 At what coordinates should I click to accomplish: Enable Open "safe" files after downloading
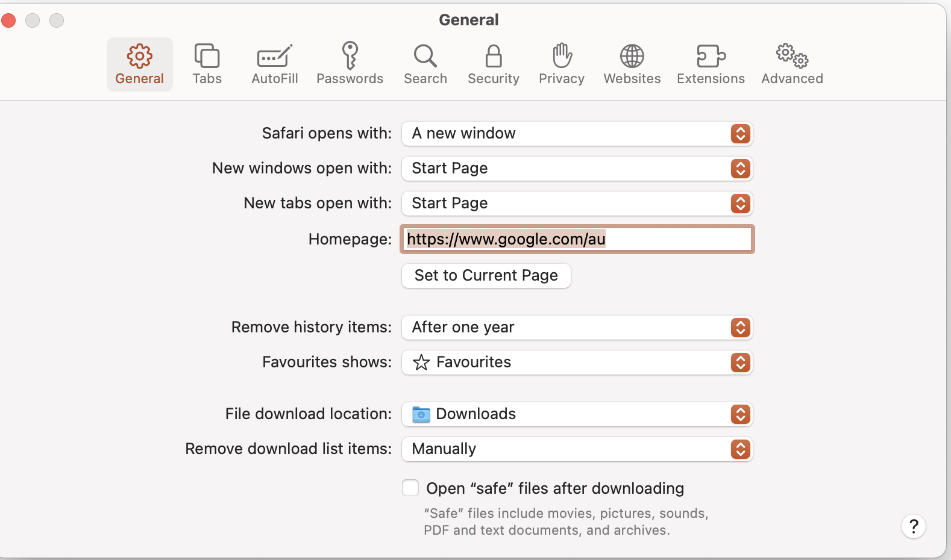point(410,488)
